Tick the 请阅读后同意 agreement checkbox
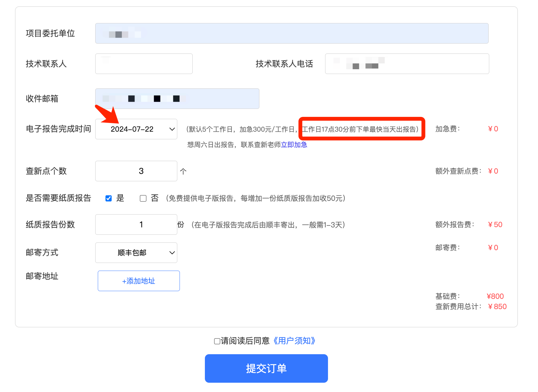The image size is (538, 392). coord(217,341)
